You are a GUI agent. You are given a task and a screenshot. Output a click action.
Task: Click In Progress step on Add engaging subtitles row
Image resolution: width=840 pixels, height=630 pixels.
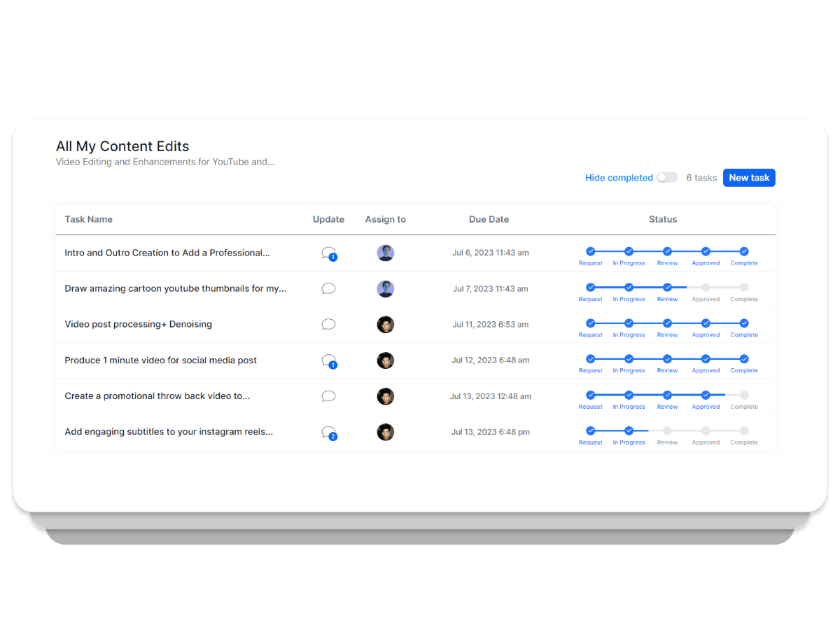click(629, 430)
